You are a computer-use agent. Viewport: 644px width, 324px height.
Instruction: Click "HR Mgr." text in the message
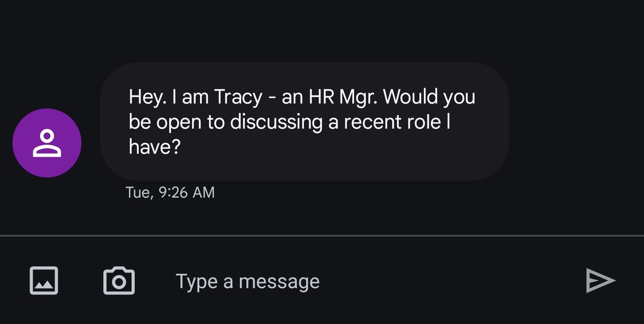coord(343,98)
